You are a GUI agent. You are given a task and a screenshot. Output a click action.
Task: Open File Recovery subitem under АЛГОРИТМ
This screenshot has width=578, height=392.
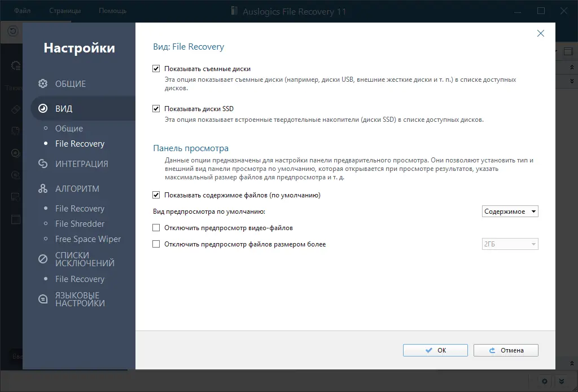point(80,209)
